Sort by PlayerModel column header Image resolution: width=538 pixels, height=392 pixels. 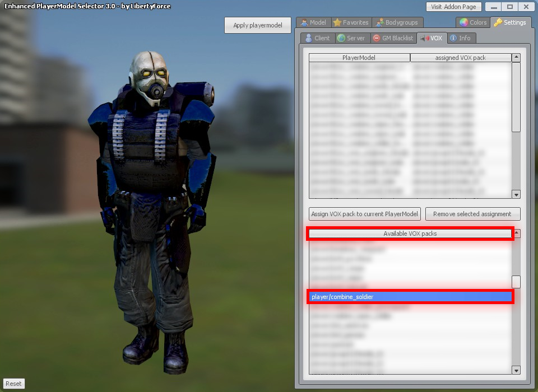(359, 58)
